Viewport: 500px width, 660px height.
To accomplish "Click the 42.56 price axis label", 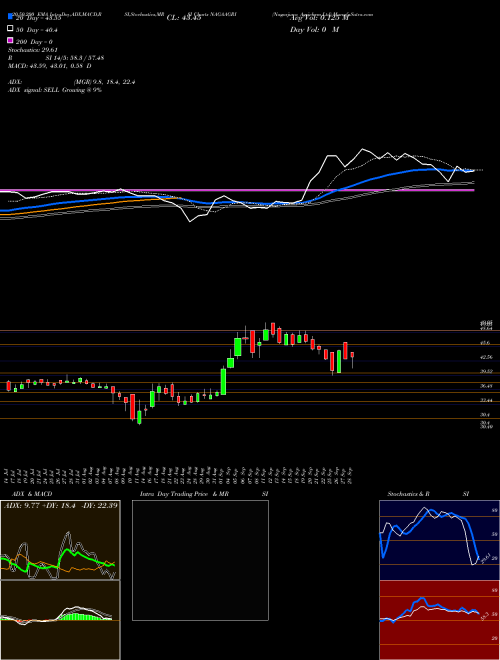I will tap(486, 357).
